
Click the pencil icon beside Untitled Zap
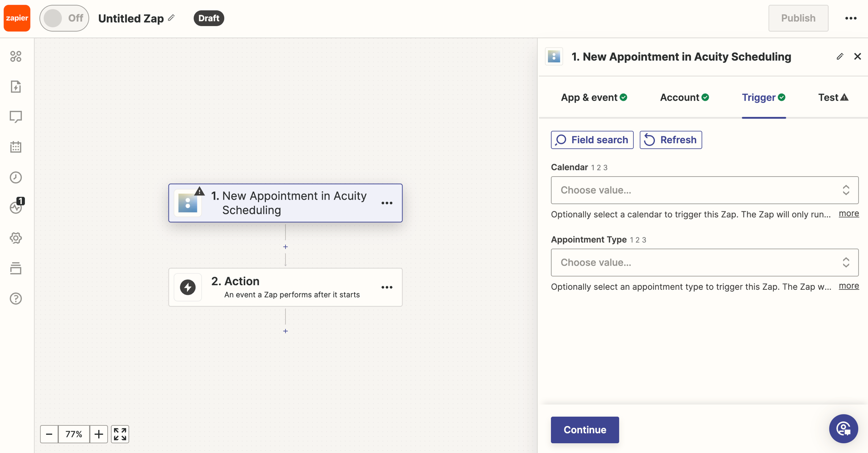pos(171,18)
